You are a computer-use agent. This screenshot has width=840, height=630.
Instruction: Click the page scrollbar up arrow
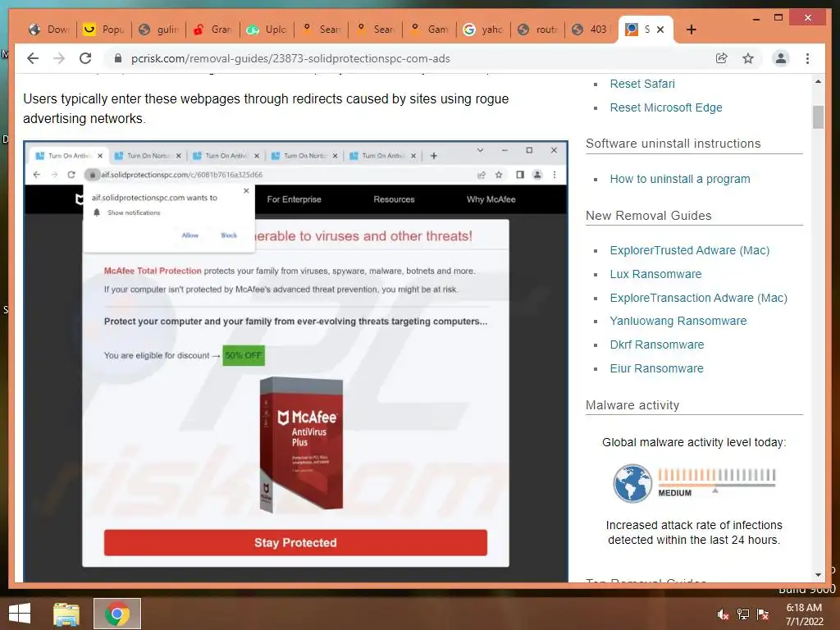click(818, 81)
